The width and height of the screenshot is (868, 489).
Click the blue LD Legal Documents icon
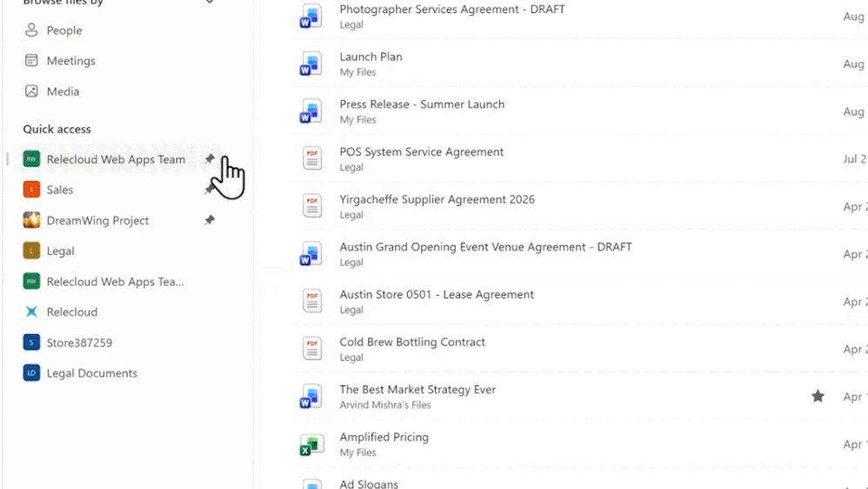click(31, 373)
